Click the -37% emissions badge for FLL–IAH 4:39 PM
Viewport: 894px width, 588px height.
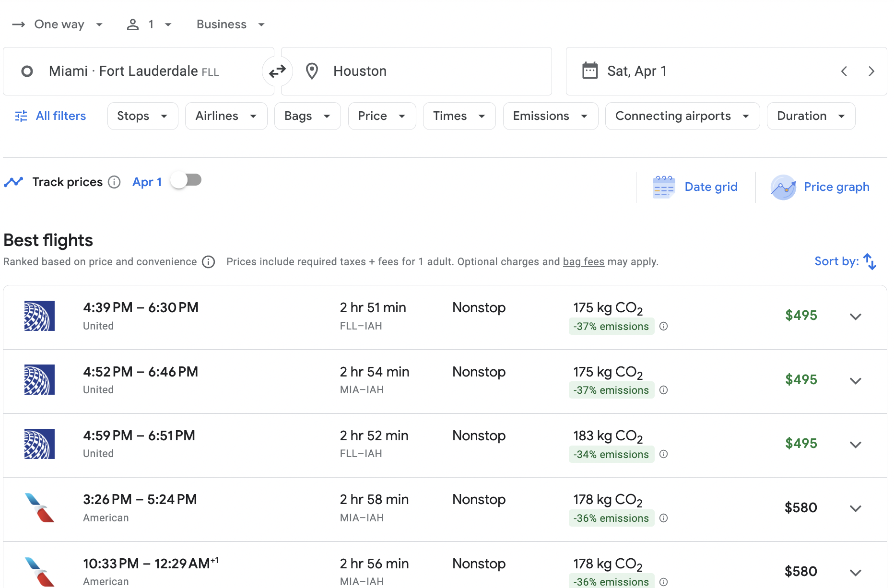(612, 326)
